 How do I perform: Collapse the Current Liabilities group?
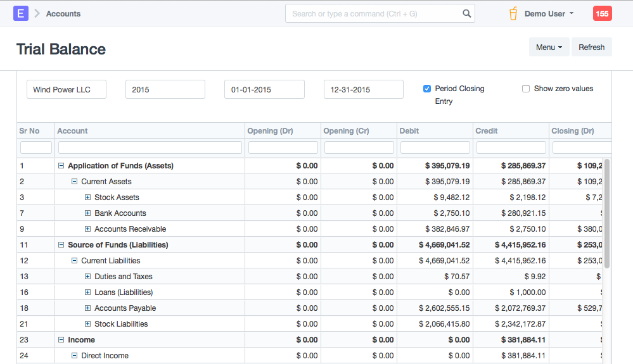pos(75,261)
